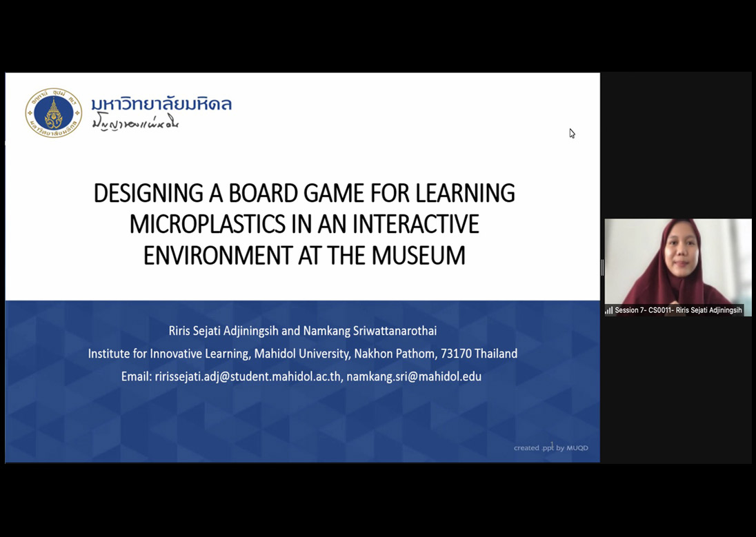756x537 pixels.
Task: Click the Thai handwritten tagline under the heading
Action: 135,124
